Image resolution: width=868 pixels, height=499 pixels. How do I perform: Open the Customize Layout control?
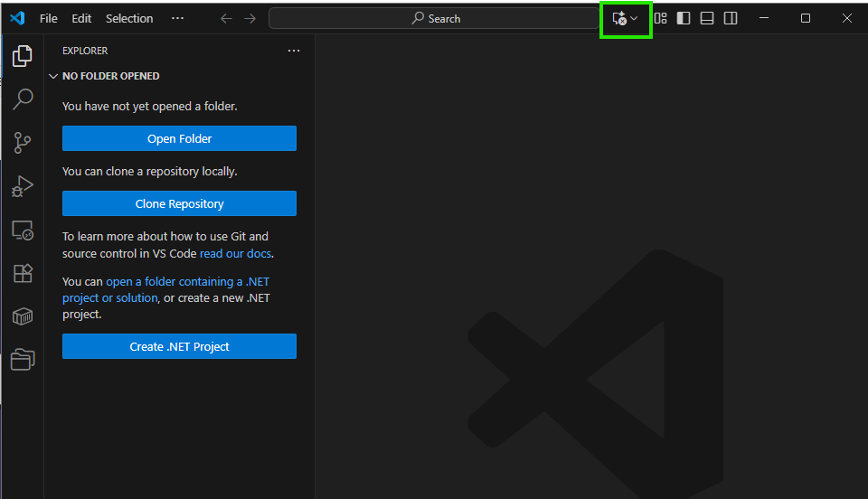[x=661, y=18]
